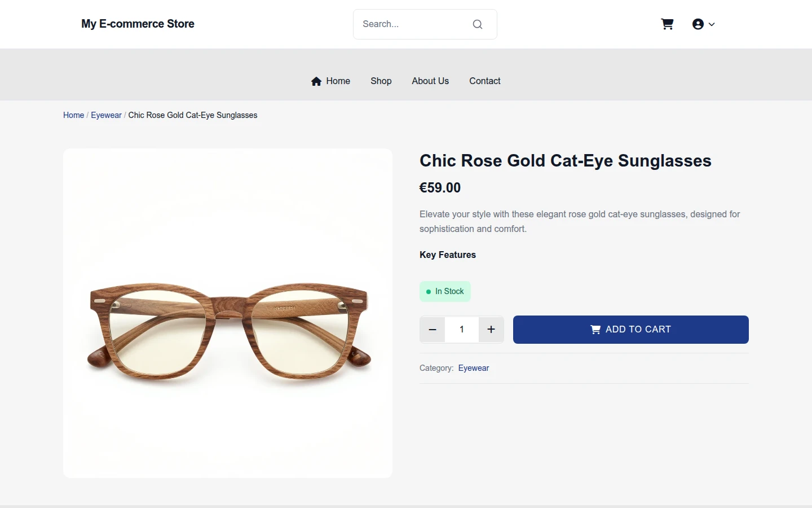Click the My E-commerce Store logo
The image size is (812, 508).
point(138,24)
